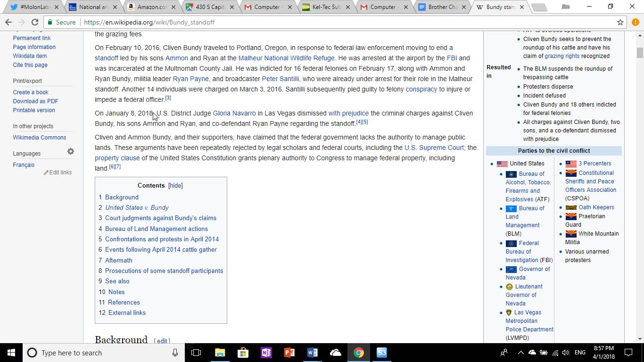Switch to the National tab
Image resolution: width=644 pixels, height=362 pixels.
[x=93, y=7]
